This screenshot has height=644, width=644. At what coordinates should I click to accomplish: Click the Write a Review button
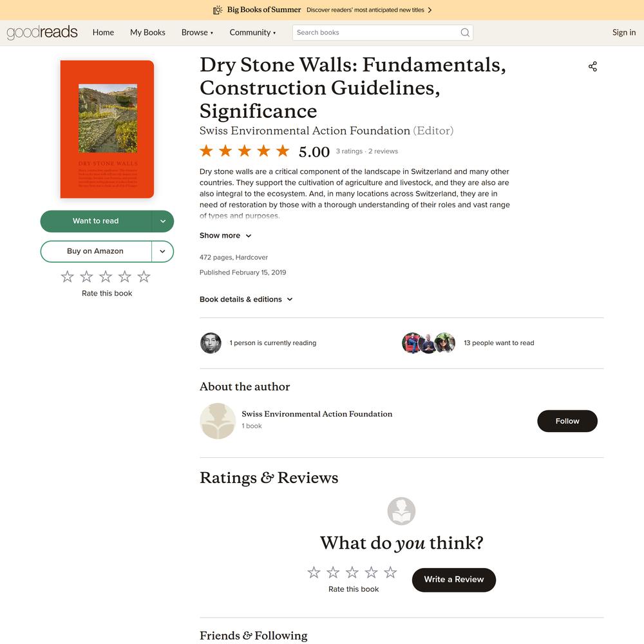(454, 580)
